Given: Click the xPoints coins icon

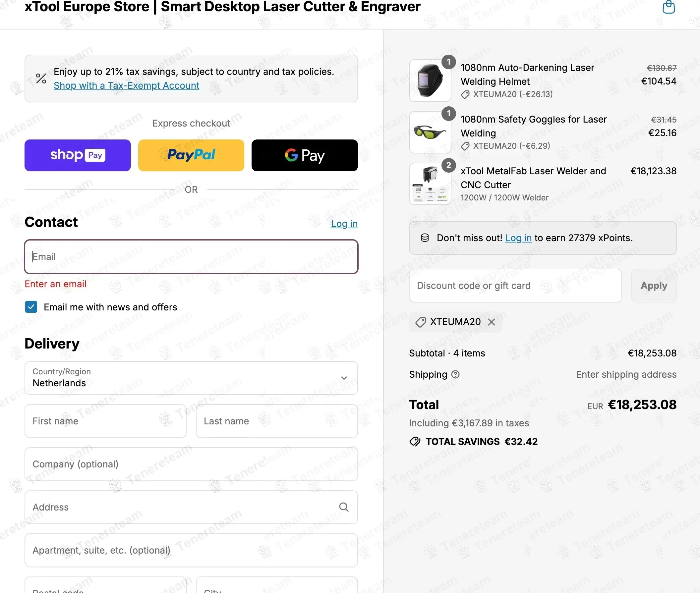Looking at the screenshot, I should tap(425, 238).
